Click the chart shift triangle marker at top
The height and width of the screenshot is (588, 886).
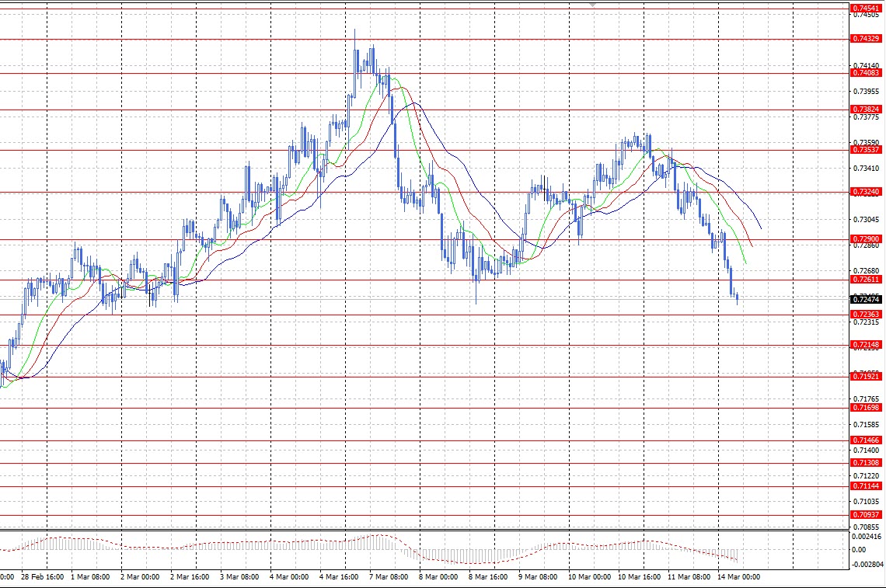(x=592, y=4)
